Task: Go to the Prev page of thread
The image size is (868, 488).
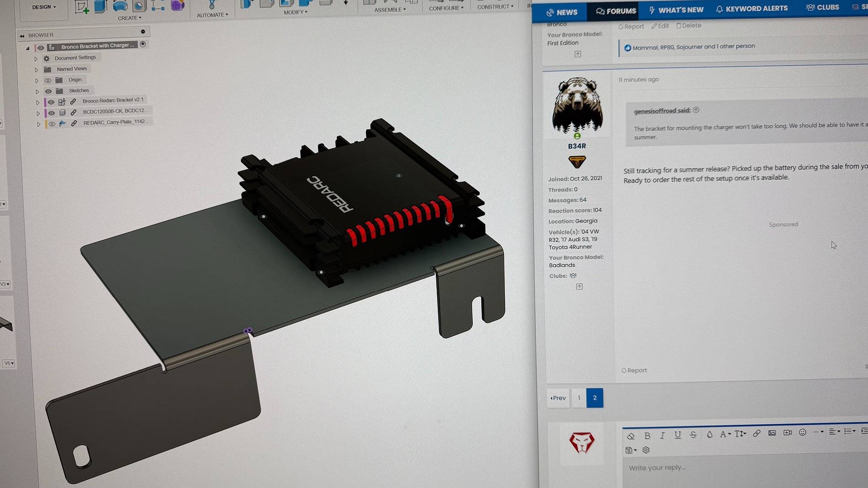Action: [558, 398]
